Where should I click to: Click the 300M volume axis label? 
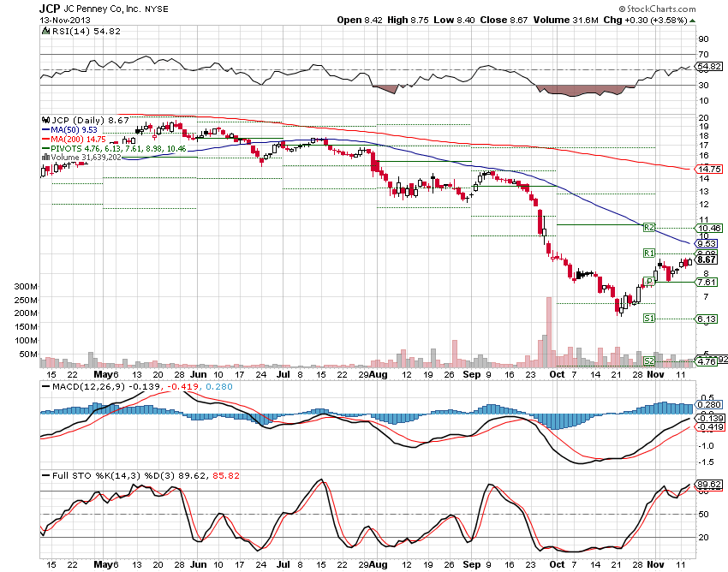click(26, 287)
